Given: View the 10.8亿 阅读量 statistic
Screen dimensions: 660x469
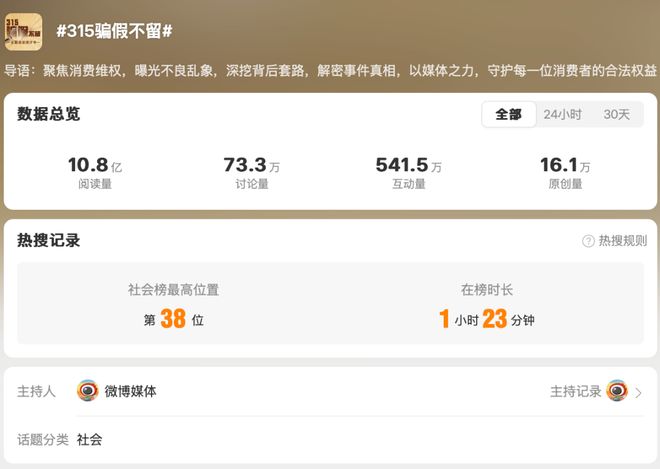Looking at the screenshot, I should coord(95,173).
